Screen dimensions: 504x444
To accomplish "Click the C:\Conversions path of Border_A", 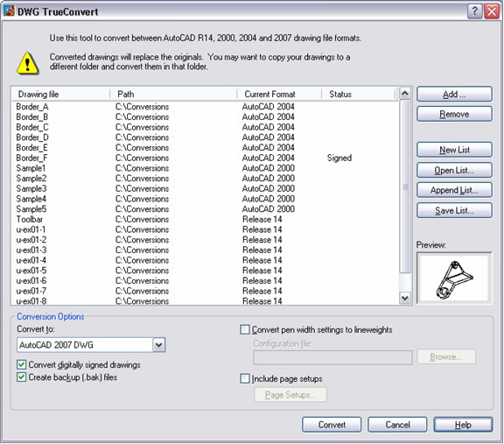I will (142, 107).
